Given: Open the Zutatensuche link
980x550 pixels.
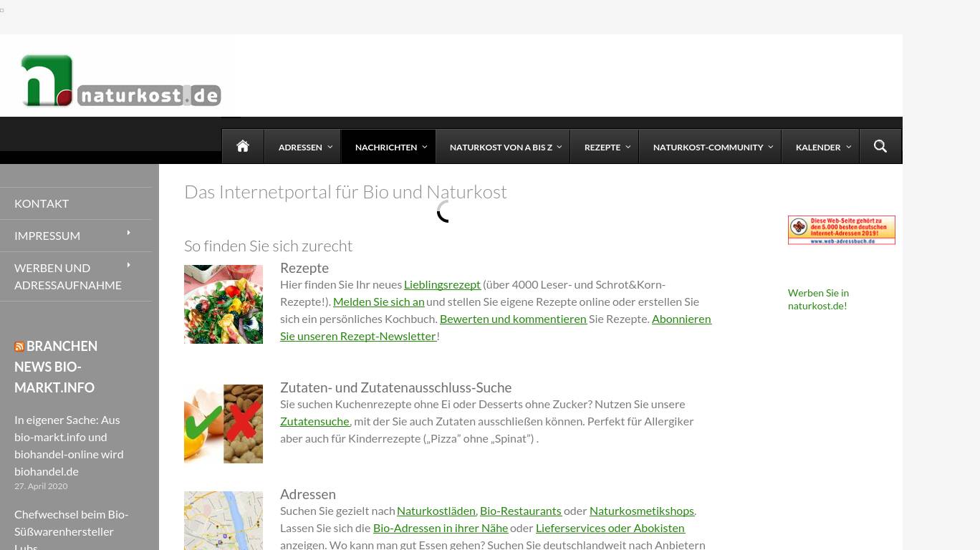Looking at the screenshot, I should (314, 421).
